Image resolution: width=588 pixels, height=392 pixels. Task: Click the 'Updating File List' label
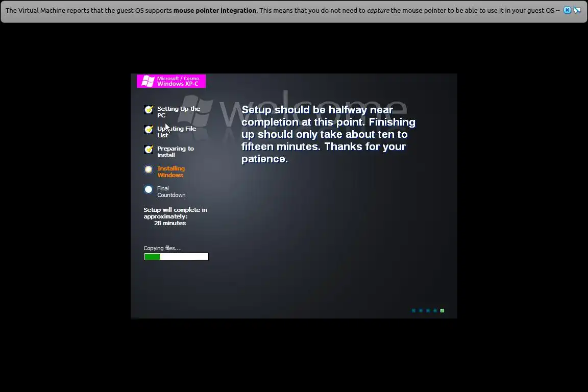click(x=177, y=132)
